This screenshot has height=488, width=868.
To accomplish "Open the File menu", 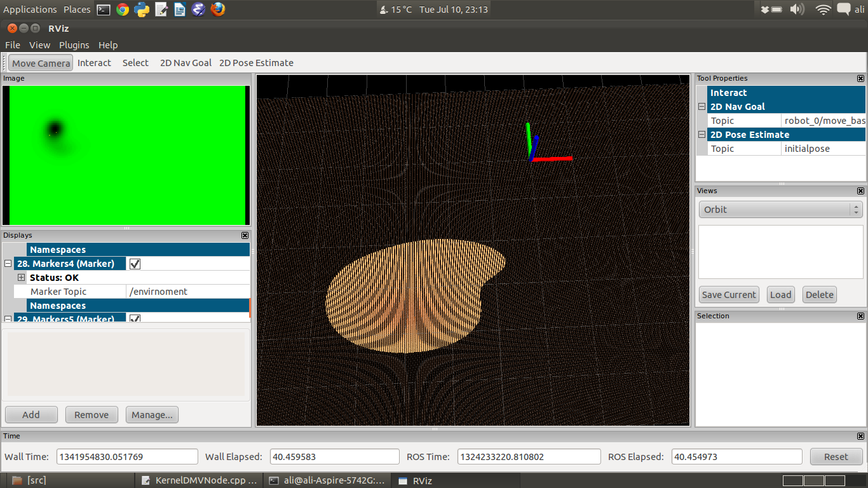I will [x=13, y=45].
